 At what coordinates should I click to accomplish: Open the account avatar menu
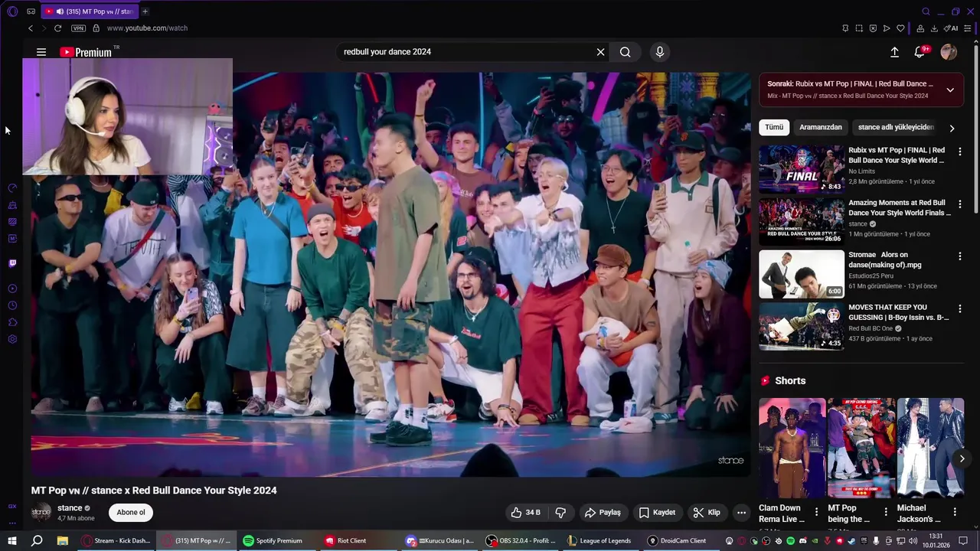[x=949, y=52]
